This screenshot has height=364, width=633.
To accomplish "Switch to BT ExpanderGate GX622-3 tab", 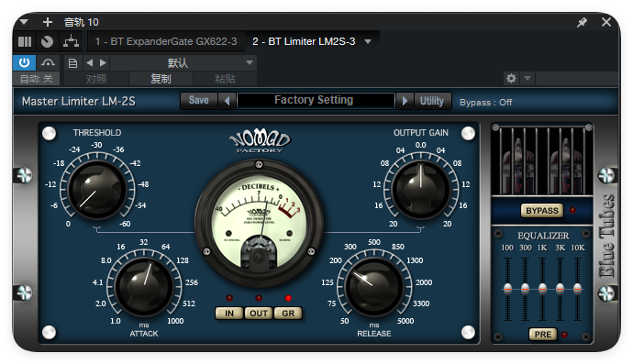I will click(x=166, y=41).
